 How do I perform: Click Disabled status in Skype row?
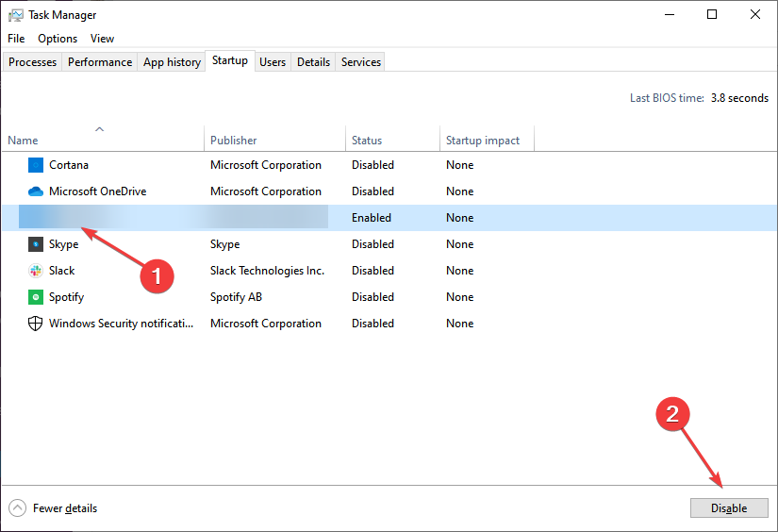pyautogui.click(x=372, y=244)
